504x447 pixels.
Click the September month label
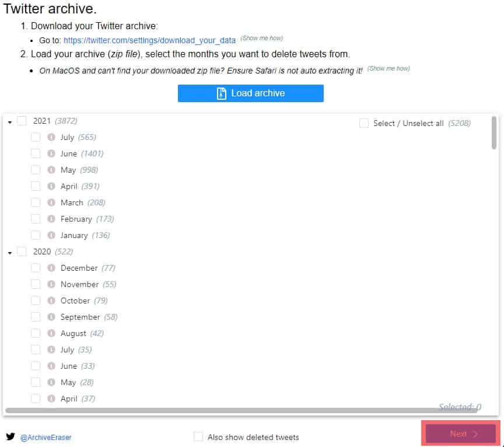click(x=80, y=317)
